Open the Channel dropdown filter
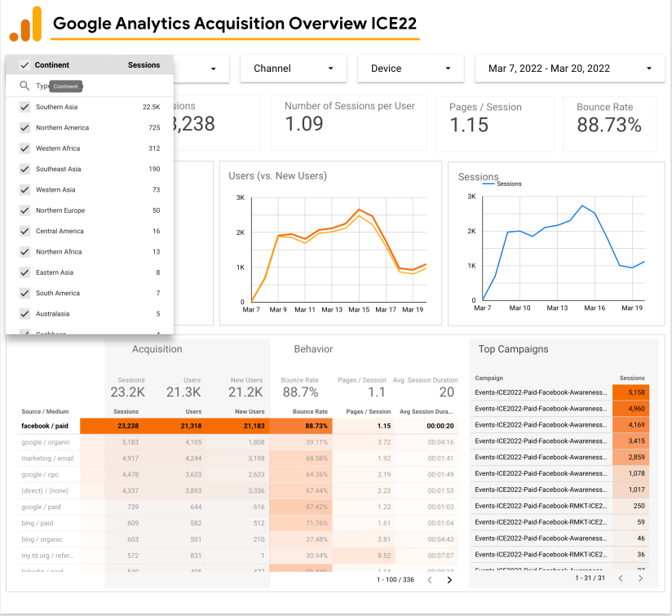The image size is (672, 616). pyautogui.click(x=293, y=69)
